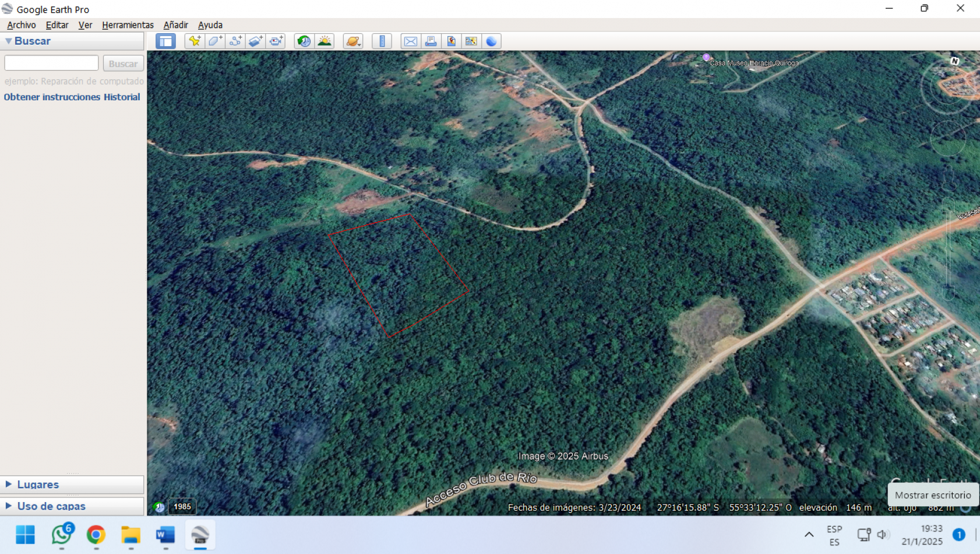
Task: Open the planet switcher dropdown
Action: (x=353, y=41)
